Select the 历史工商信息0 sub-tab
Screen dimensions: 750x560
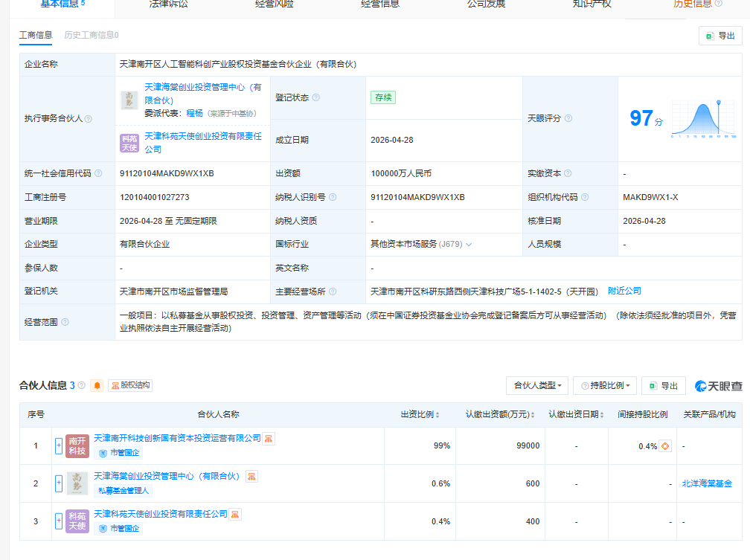coord(92,35)
